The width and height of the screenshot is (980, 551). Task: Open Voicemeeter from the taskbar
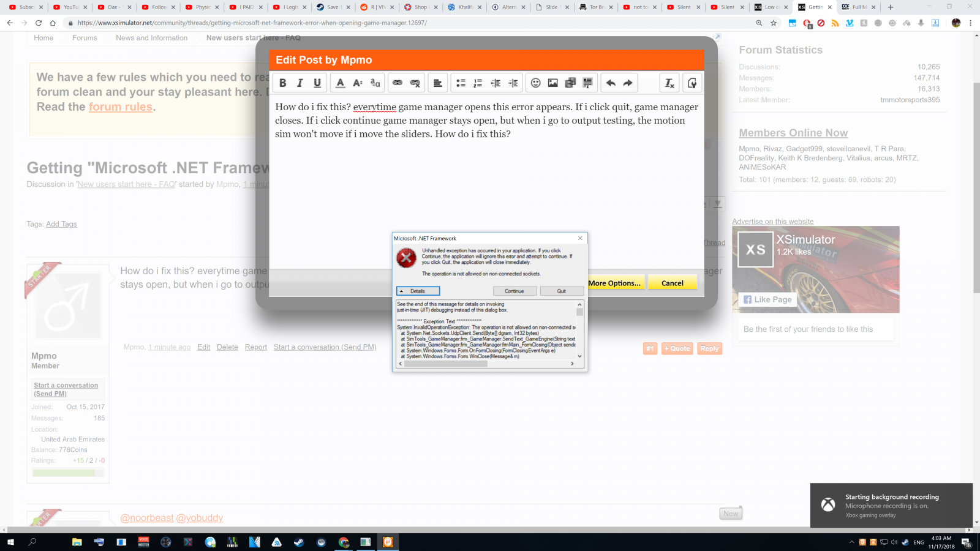(x=143, y=542)
